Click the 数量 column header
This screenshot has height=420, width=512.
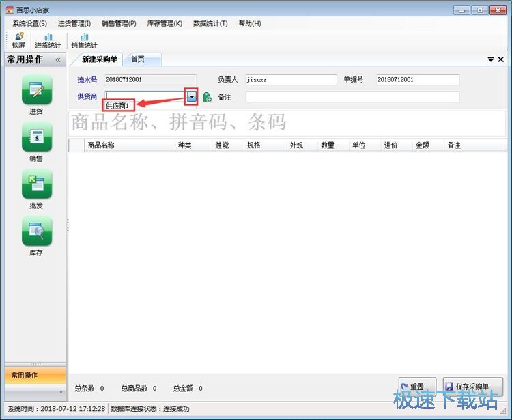[333, 145]
